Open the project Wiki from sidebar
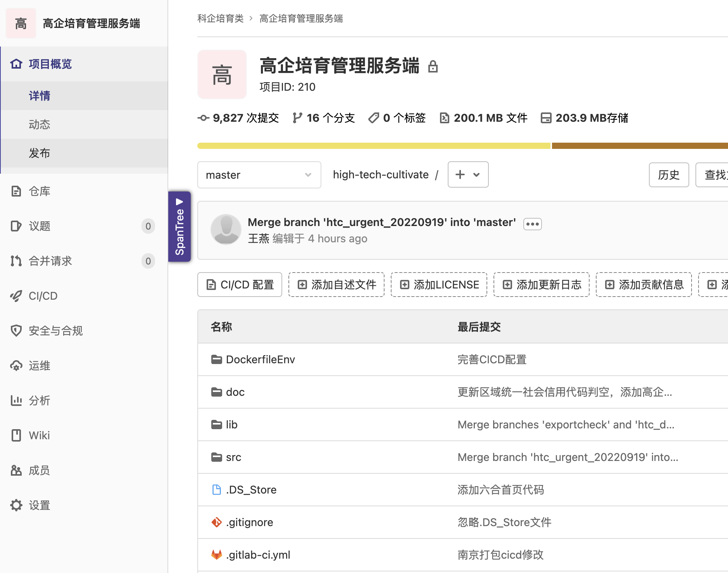The image size is (728, 573). point(39,435)
